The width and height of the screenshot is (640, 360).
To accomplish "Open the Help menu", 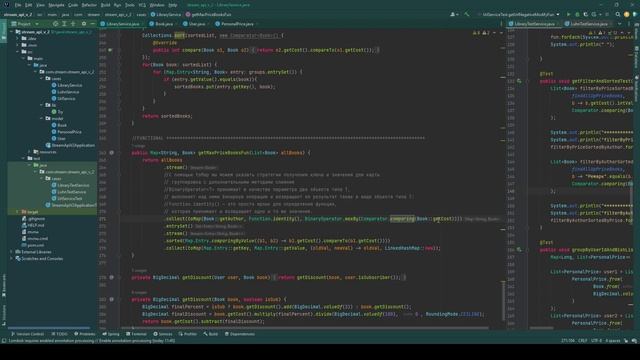I will pos(173,5).
